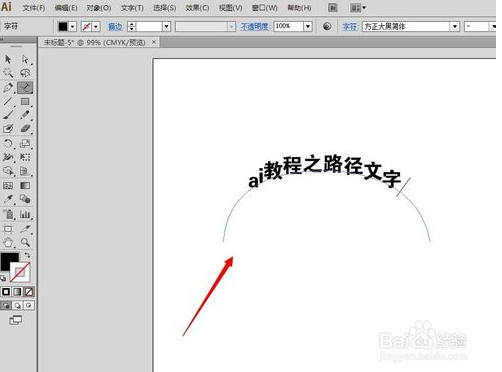Open the 窗口(W) menu
Viewport: 502px width, 372px height.
pos(265,8)
